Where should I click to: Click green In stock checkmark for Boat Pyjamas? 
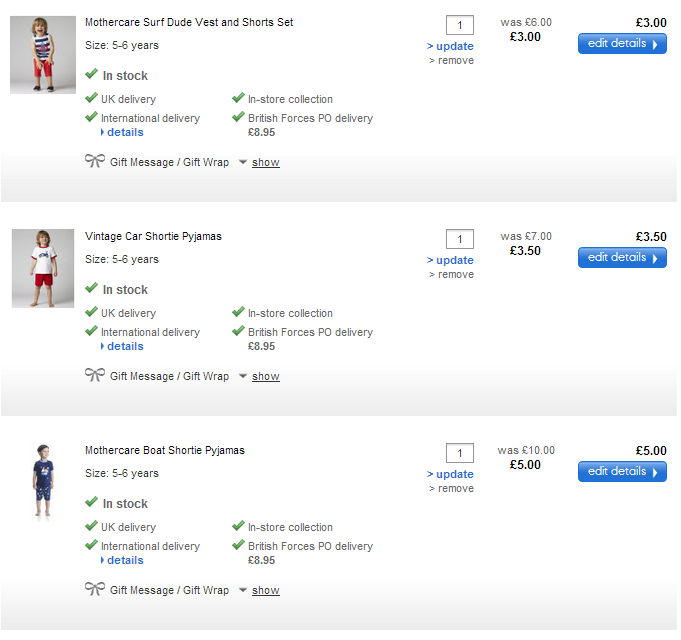tap(92, 503)
